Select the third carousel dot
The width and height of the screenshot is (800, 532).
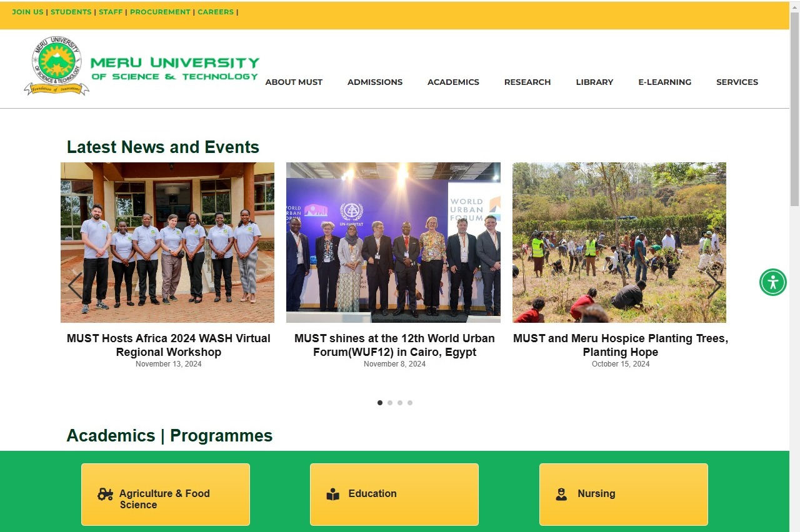point(400,403)
